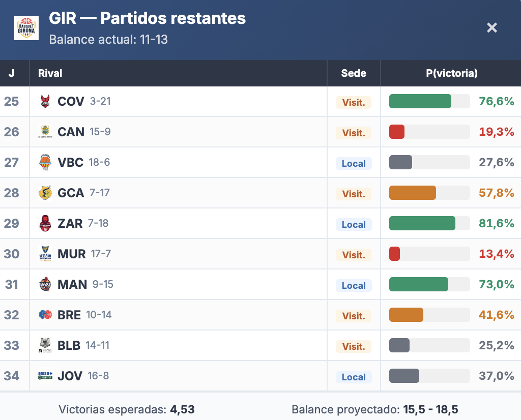The width and height of the screenshot is (521, 420).
Task: Click the COV team logo
Action: [x=45, y=101]
